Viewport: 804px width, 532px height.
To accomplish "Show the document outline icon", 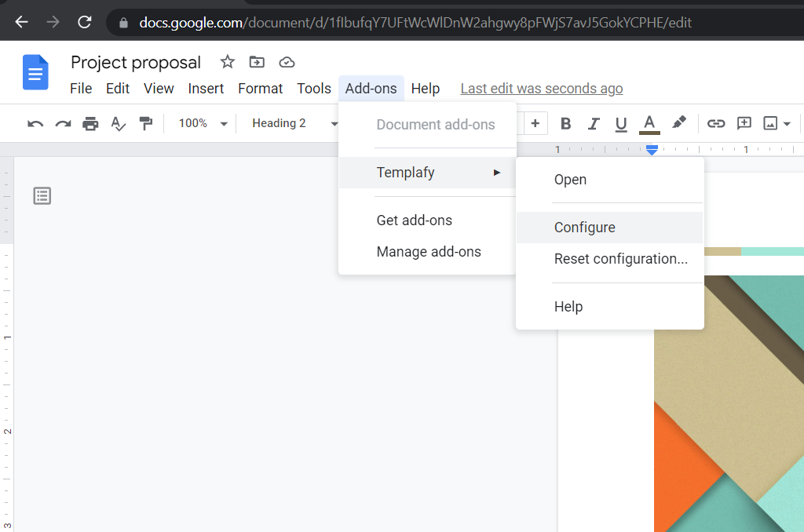I will pyautogui.click(x=42, y=196).
